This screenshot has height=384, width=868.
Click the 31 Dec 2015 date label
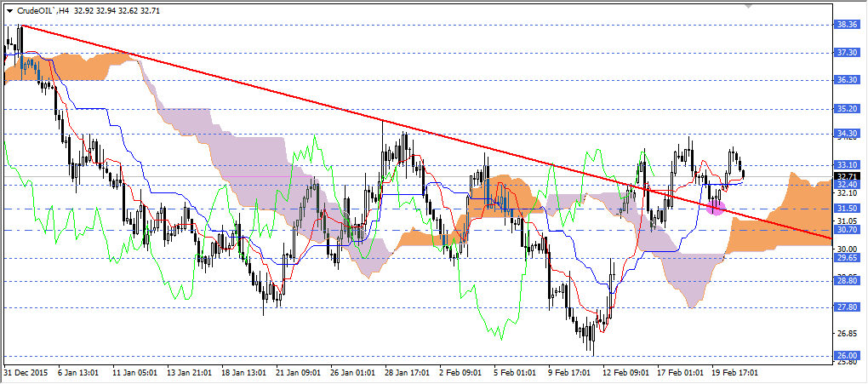[24, 373]
